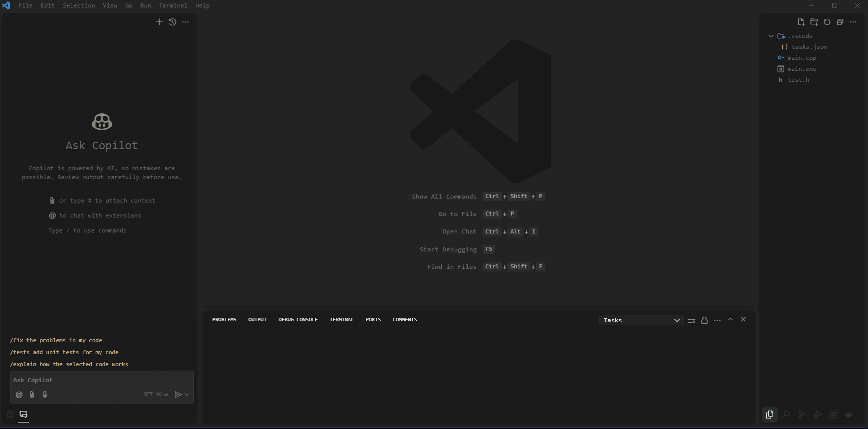Click the @ mention icon in chat input
The width and height of the screenshot is (868, 429).
click(x=19, y=395)
